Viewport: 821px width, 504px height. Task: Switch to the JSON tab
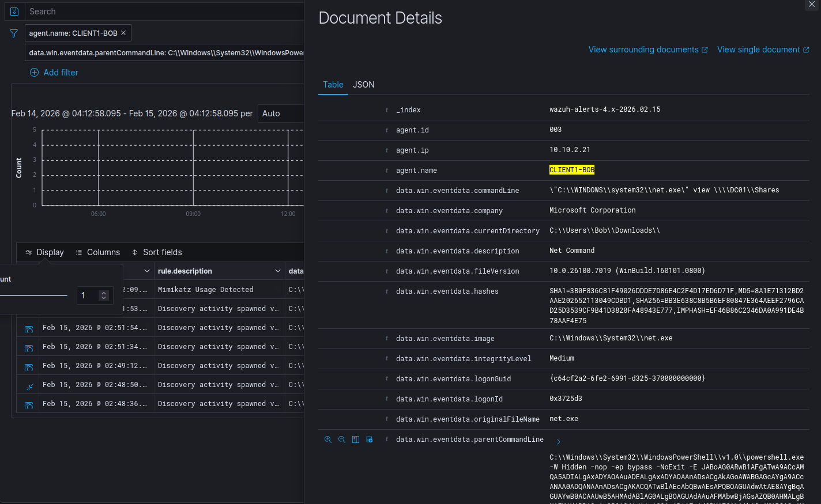coord(363,85)
